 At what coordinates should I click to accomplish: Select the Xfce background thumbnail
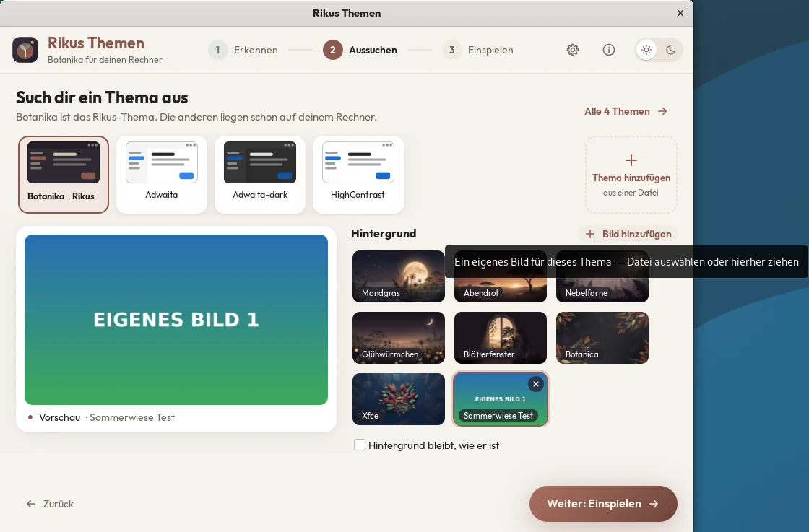tap(398, 399)
